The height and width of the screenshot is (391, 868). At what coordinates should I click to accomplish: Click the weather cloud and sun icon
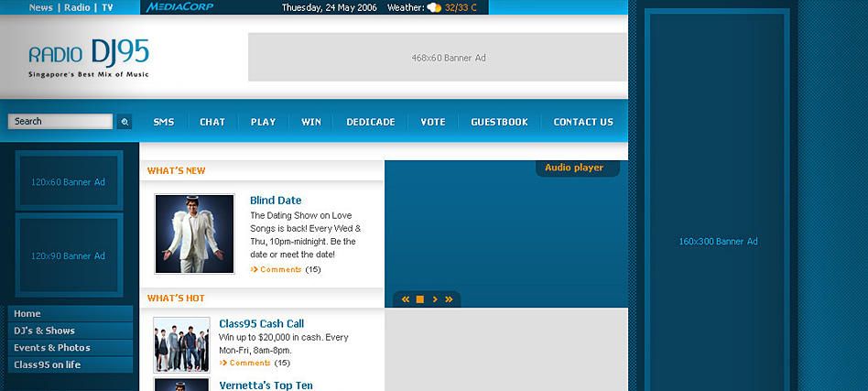coord(434,7)
